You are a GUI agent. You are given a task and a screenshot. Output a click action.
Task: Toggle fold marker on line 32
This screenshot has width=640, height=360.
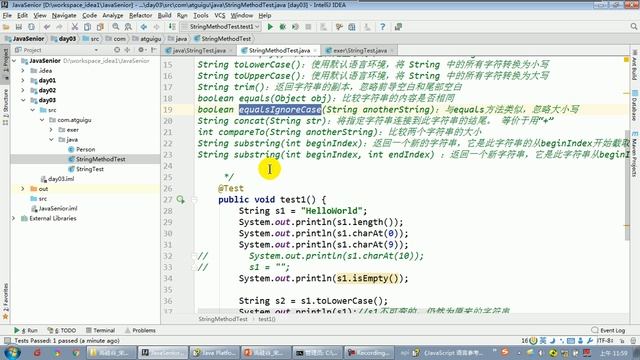(x=194, y=256)
